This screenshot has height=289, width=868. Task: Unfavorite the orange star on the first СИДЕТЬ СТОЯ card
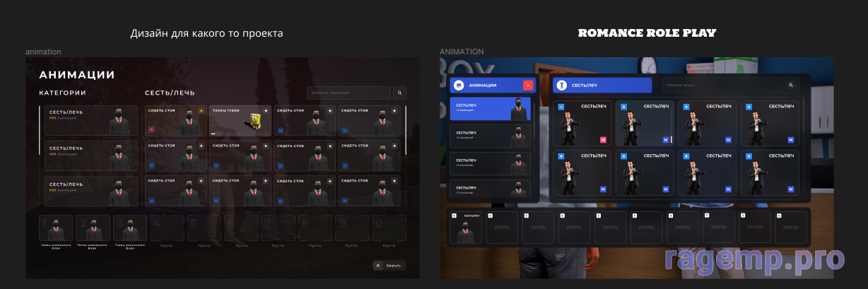(201, 110)
